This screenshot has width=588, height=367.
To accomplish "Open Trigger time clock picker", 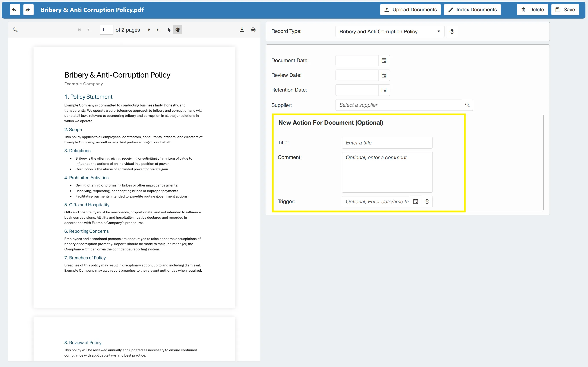I will [427, 201].
